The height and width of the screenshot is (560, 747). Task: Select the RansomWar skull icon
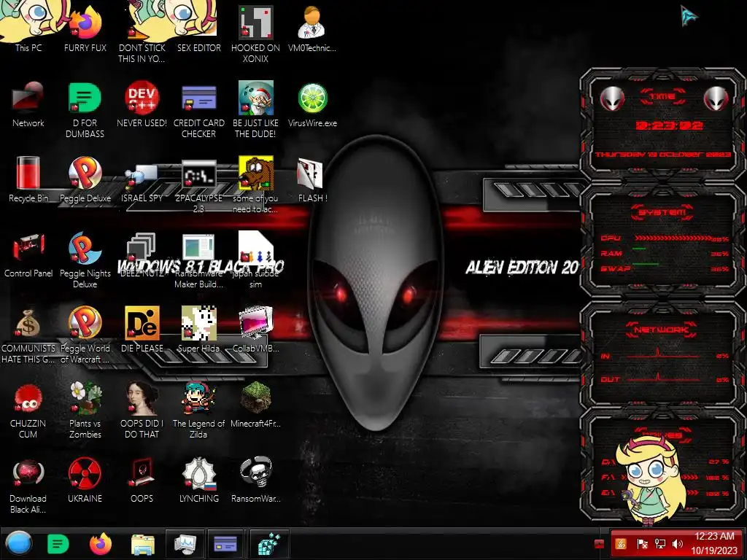coord(255,478)
